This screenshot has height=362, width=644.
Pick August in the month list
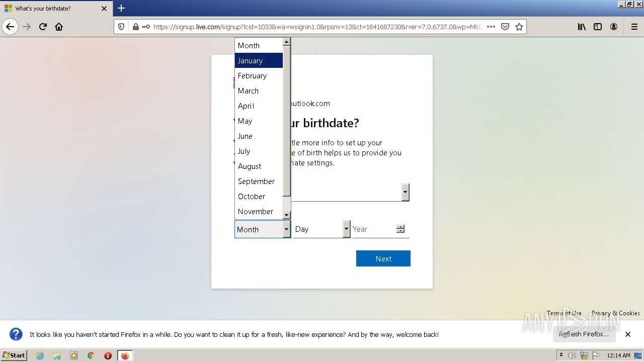coord(259,166)
